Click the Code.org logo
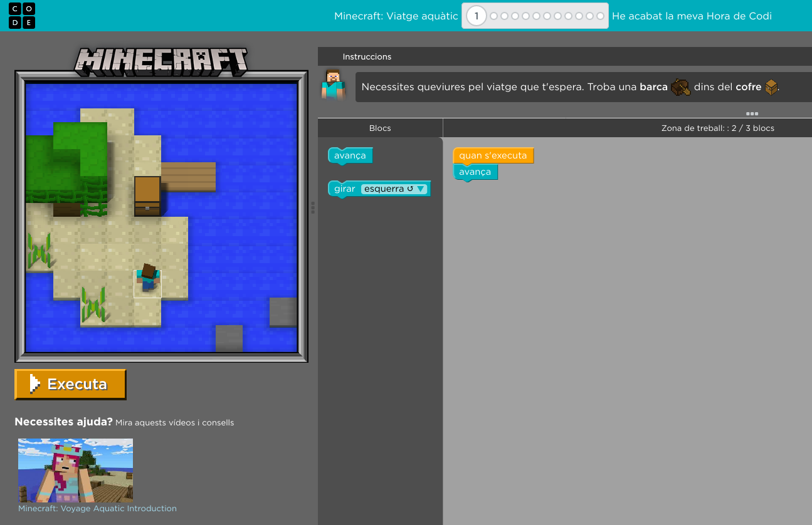Viewport: 812px width, 525px height. tap(22, 16)
